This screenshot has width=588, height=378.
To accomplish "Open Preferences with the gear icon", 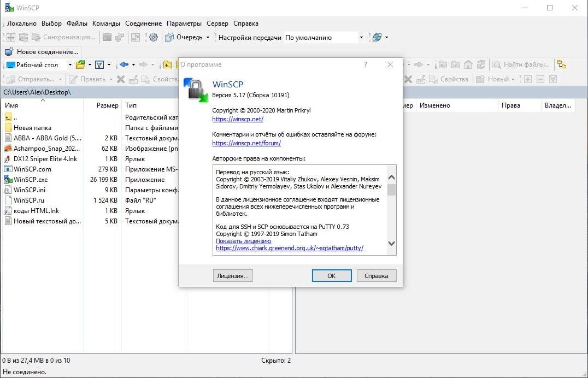I will point(154,37).
